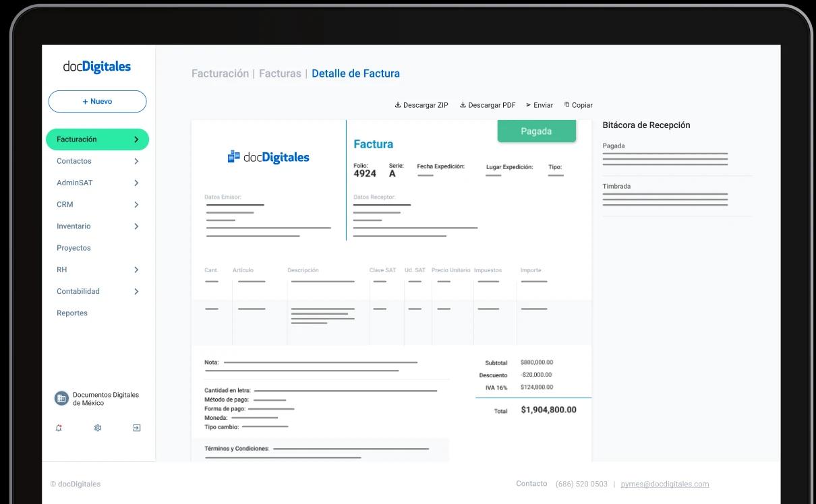Open the Proyectos menu item

[74, 248]
